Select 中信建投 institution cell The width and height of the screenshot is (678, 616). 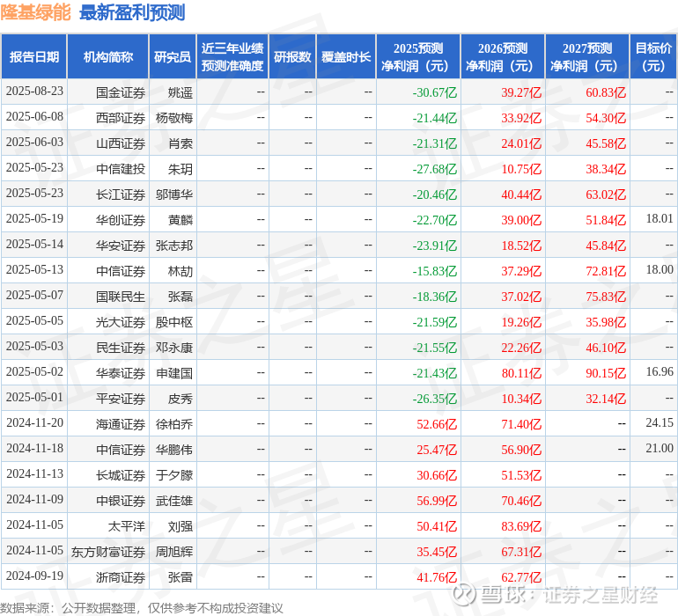click(x=121, y=169)
